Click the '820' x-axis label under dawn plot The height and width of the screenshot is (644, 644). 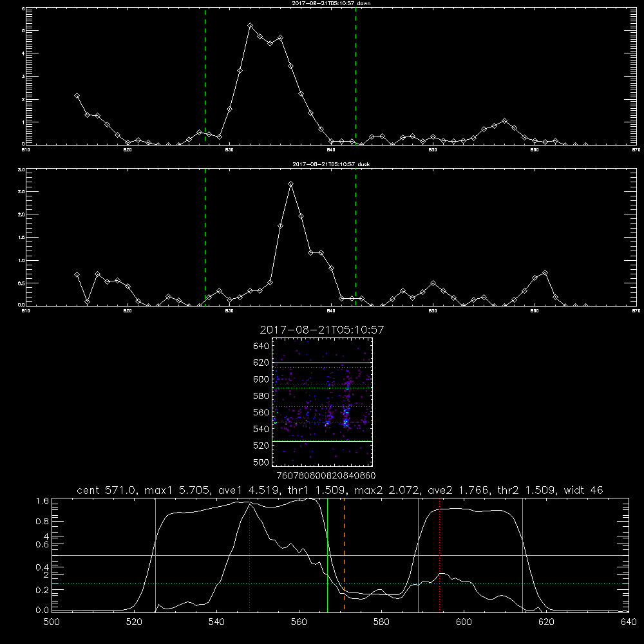(x=128, y=150)
